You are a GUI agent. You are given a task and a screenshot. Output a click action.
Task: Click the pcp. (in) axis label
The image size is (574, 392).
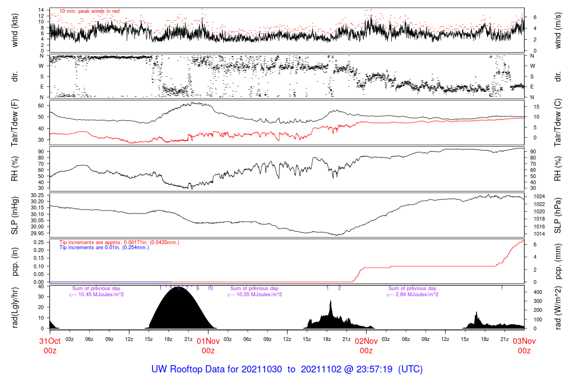pos(15,261)
